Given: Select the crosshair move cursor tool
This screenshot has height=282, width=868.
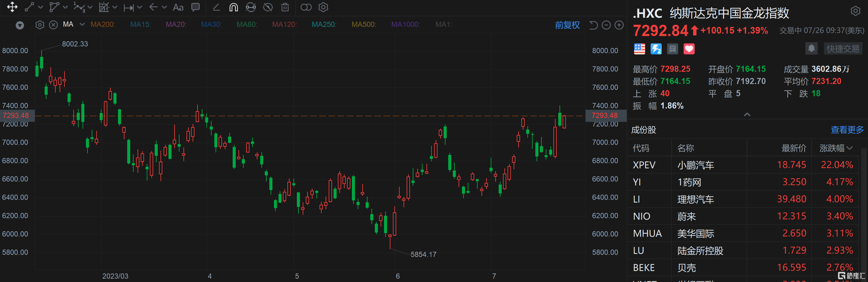Looking at the screenshot, I should point(12,7).
